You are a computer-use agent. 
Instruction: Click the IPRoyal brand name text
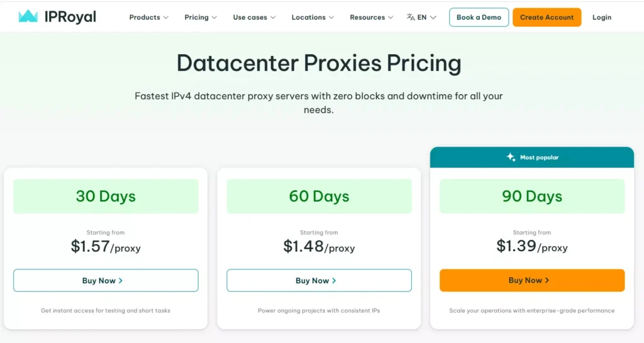tap(70, 17)
